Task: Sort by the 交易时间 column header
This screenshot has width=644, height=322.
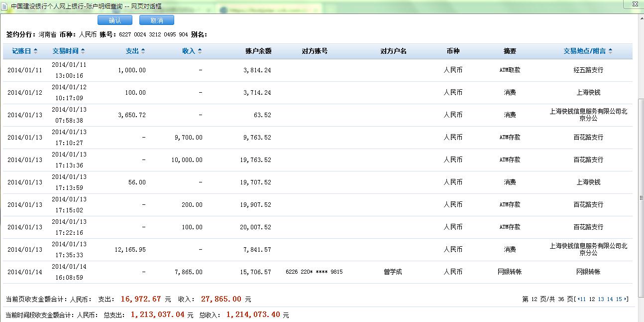Action: click(65, 51)
